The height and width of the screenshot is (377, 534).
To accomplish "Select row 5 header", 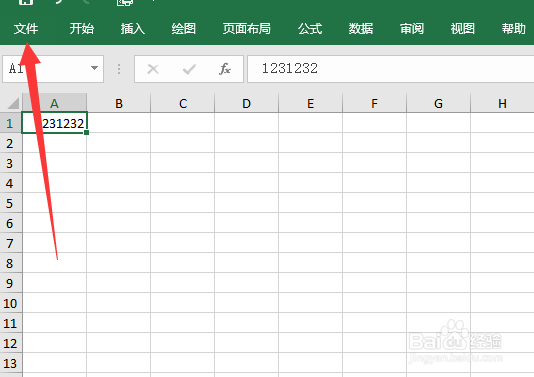I will (x=11, y=203).
